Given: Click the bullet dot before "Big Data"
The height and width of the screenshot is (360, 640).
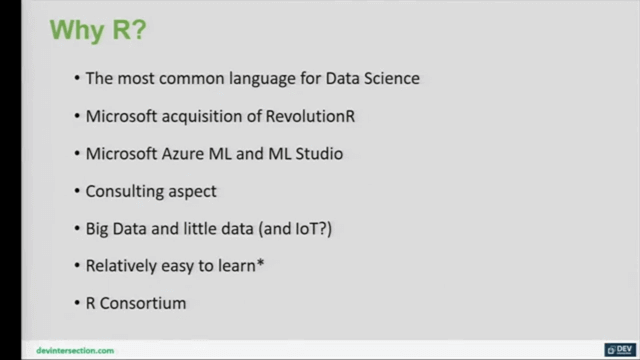Looking at the screenshot, I should 77,228.
